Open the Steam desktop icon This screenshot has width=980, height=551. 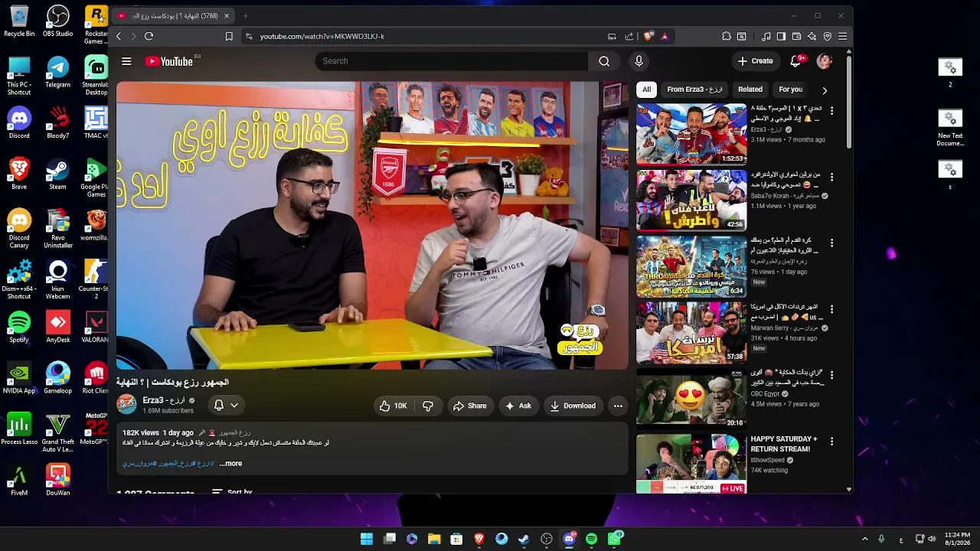coord(57,174)
